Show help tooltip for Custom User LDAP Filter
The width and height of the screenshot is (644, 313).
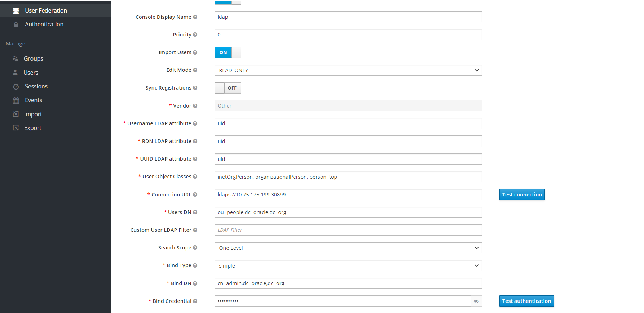pos(195,230)
